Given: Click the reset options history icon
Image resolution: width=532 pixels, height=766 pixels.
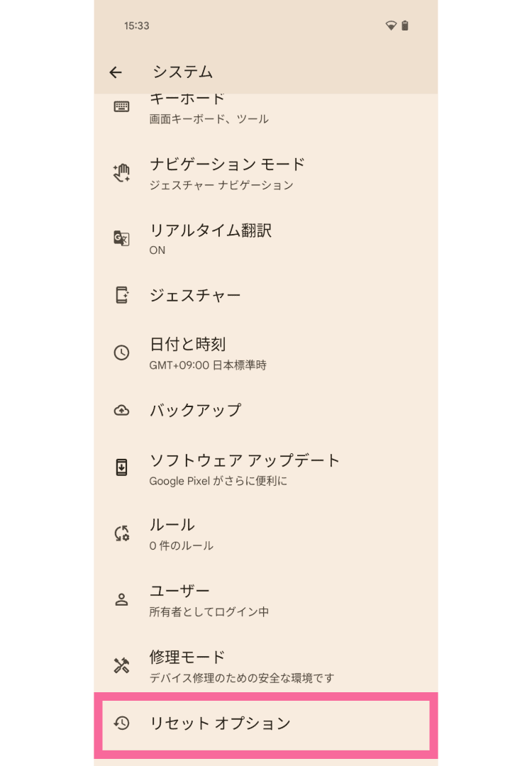Looking at the screenshot, I should click(121, 723).
